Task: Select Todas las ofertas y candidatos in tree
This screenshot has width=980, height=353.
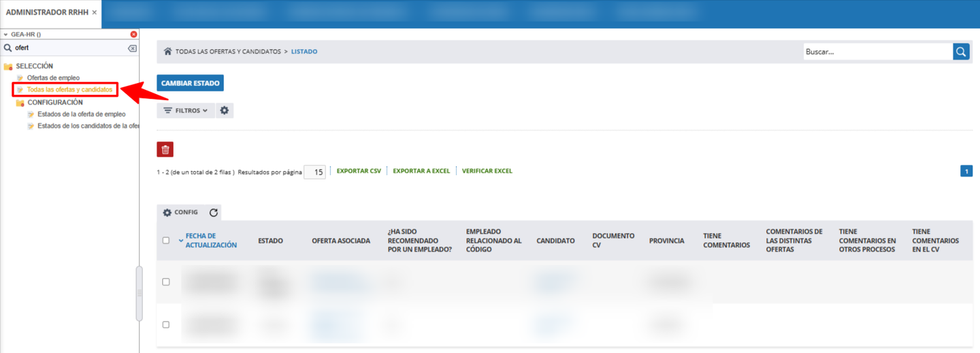Action: (69, 89)
